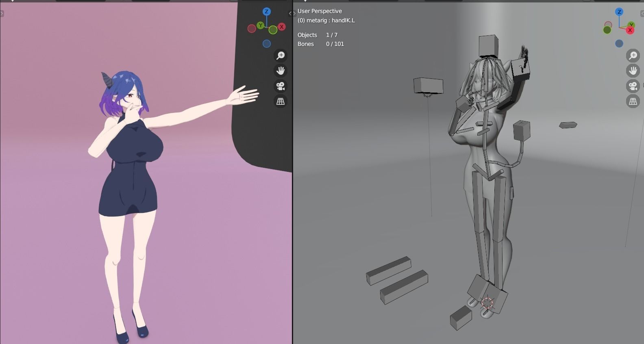Click the pan hand icon in right viewport

click(633, 71)
